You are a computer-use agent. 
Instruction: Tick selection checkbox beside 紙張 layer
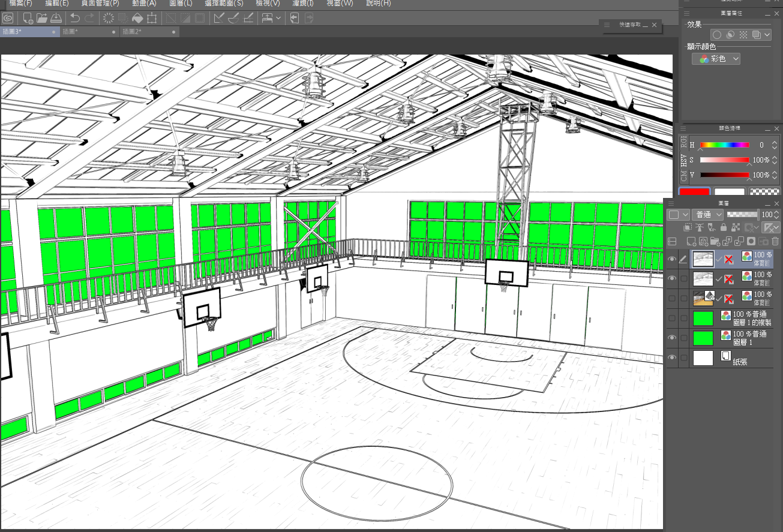pos(683,357)
